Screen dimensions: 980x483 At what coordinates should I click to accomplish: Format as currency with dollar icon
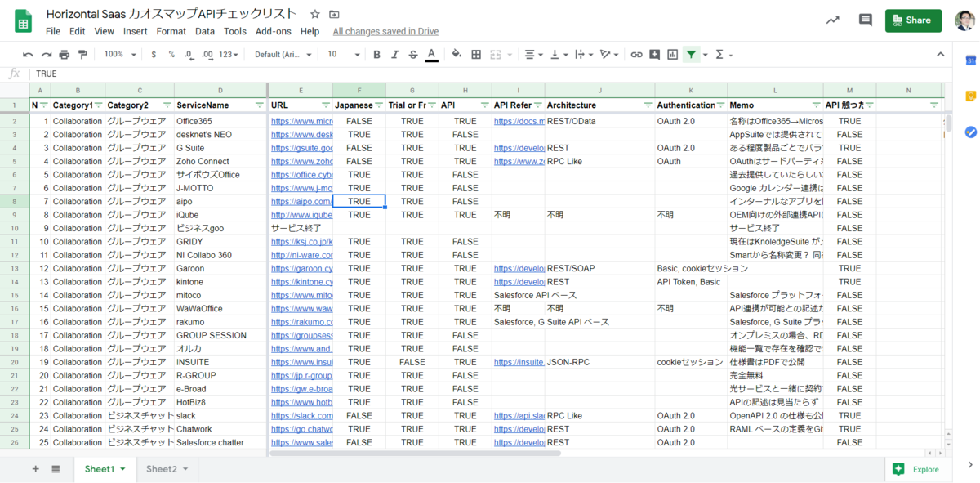(x=154, y=55)
